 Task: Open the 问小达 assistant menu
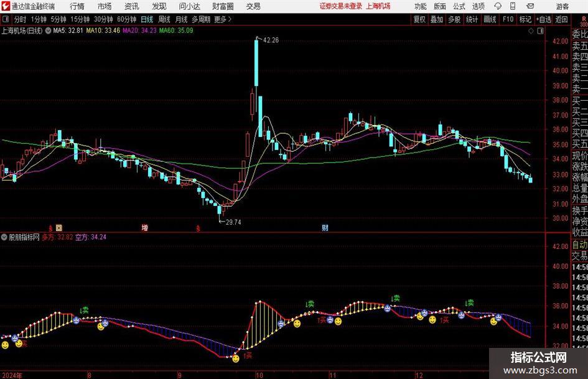click(x=189, y=6)
